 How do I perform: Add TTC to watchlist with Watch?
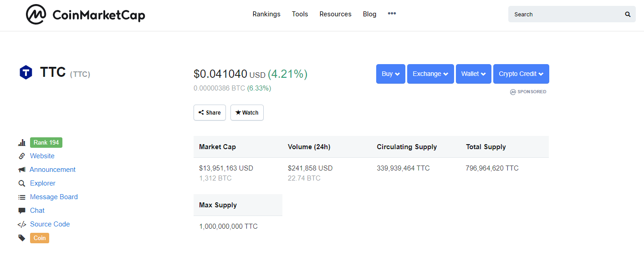(x=247, y=112)
